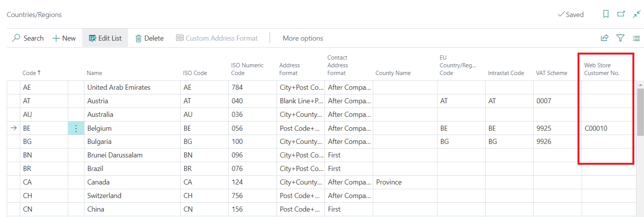This screenshot has height=217, width=644.
Task: Toggle Edit List mode
Action: (105, 38)
